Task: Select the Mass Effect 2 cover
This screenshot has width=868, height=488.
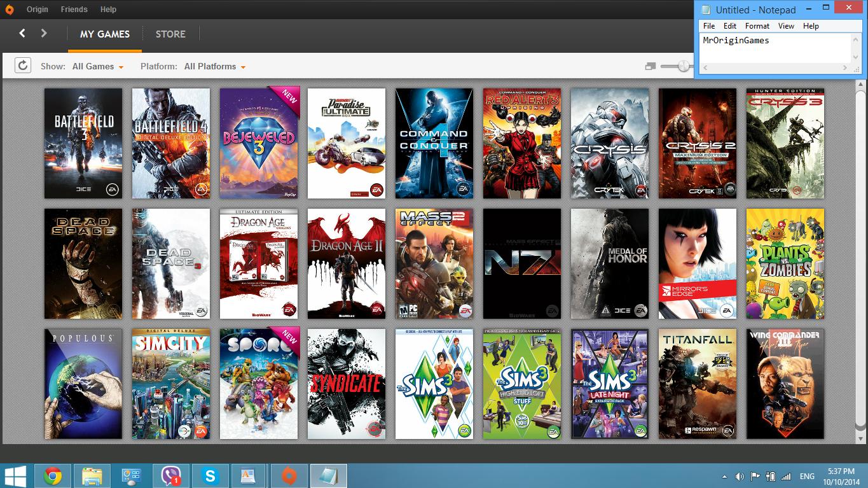Action: 434,263
